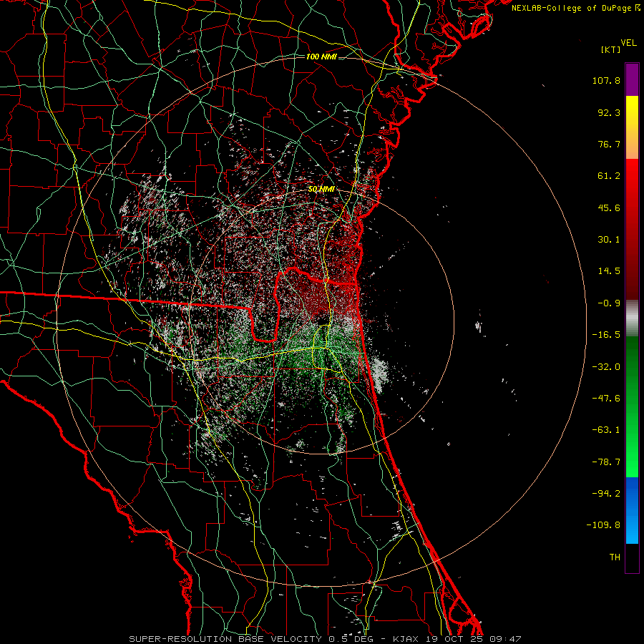Click the [KT] units label

pyautogui.click(x=611, y=49)
